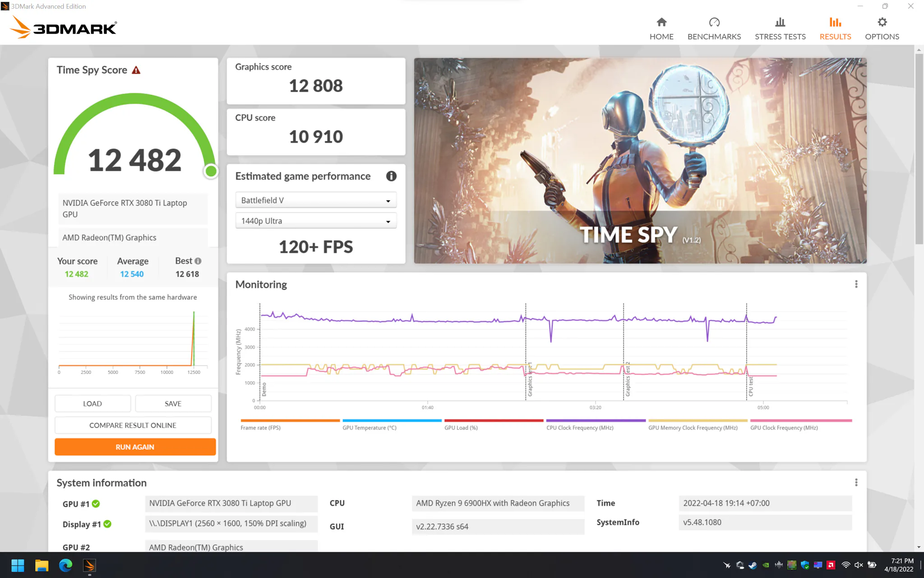The width and height of the screenshot is (924, 578).
Task: Click the 3DMark logo
Action: [63, 27]
